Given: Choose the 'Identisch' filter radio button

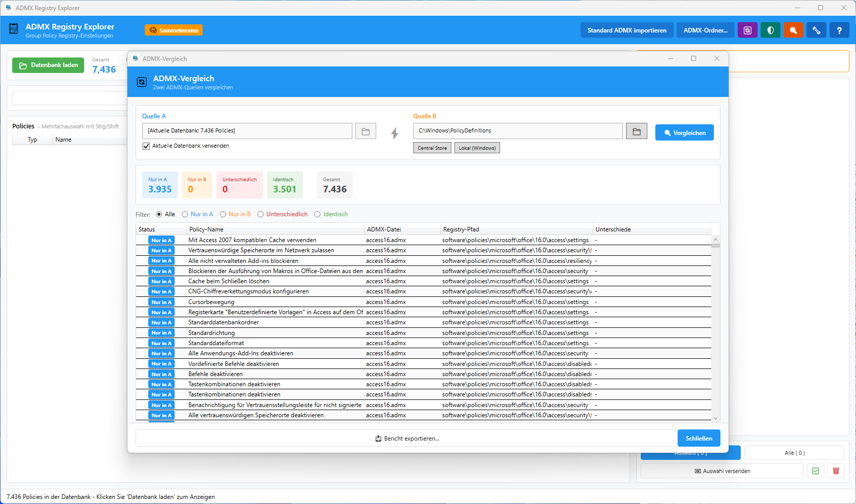Looking at the screenshot, I should pyautogui.click(x=317, y=214).
